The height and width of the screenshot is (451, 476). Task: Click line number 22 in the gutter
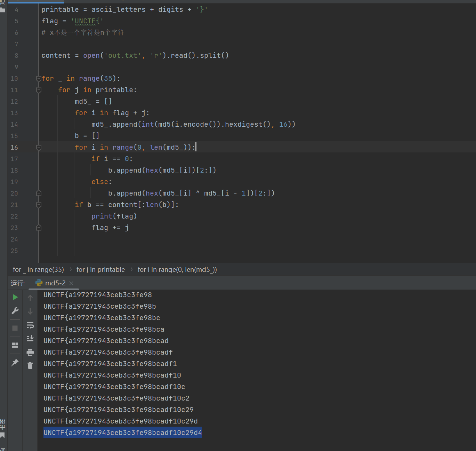click(14, 216)
